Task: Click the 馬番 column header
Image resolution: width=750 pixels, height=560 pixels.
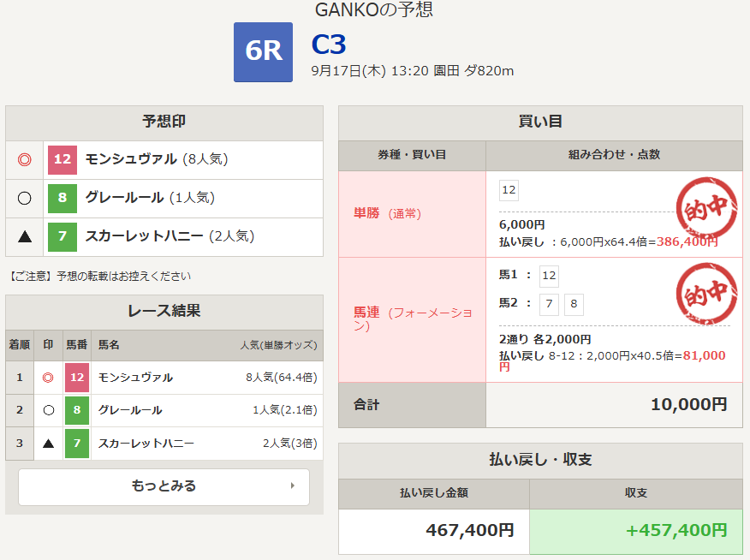Action: point(77,345)
